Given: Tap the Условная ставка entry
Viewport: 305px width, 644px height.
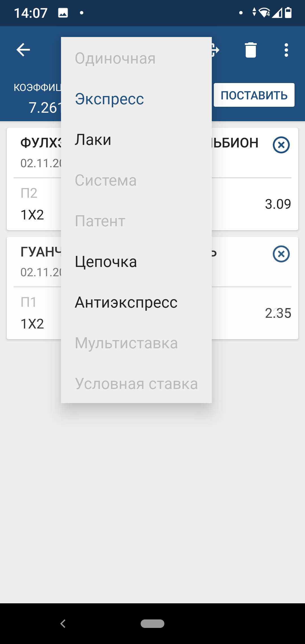Looking at the screenshot, I should pyautogui.click(x=136, y=384).
